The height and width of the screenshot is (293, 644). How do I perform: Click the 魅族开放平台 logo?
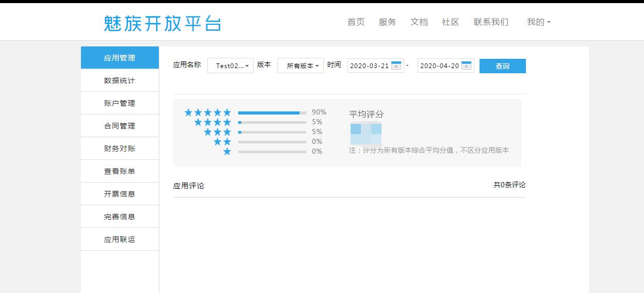click(162, 23)
